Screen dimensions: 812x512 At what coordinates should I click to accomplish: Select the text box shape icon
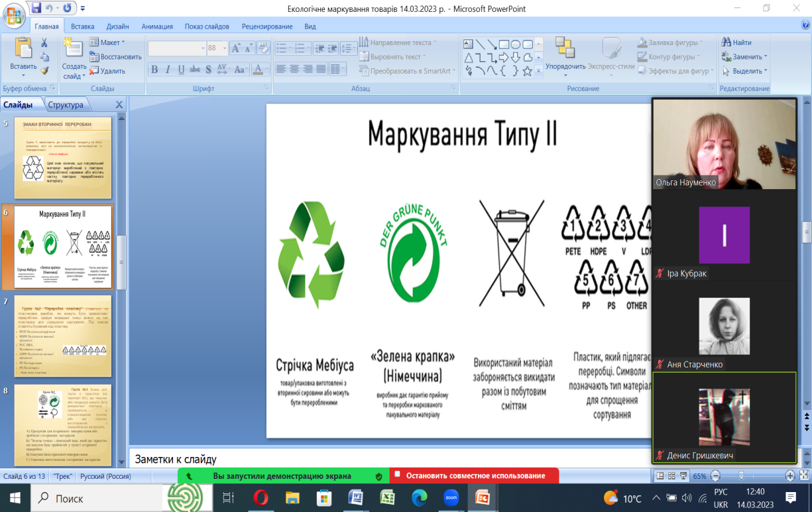(x=469, y=44)
